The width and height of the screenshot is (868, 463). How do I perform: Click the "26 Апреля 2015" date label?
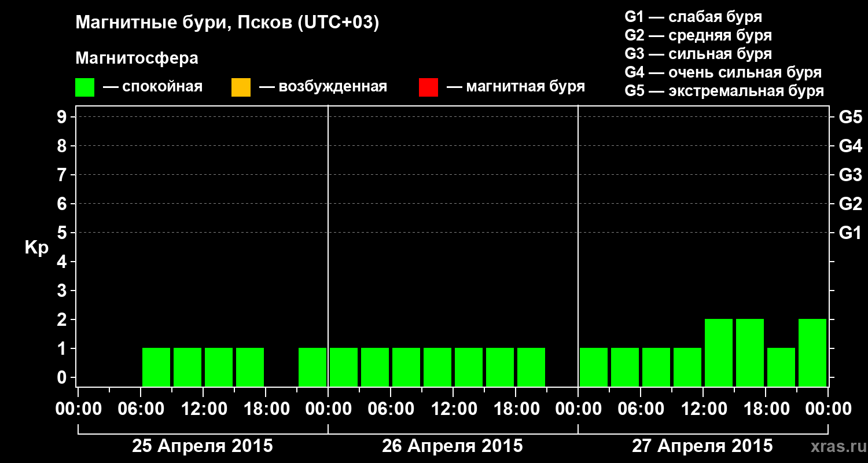(x=452, y=446)
